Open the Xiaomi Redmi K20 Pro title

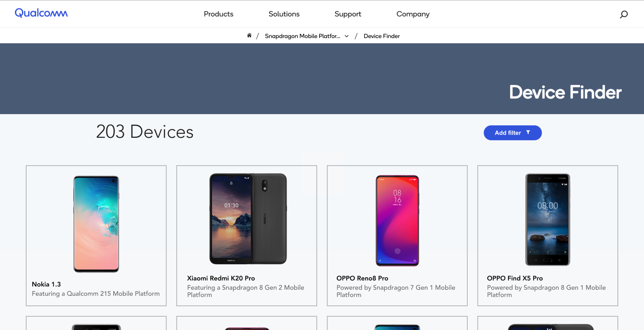coord(221,278)
